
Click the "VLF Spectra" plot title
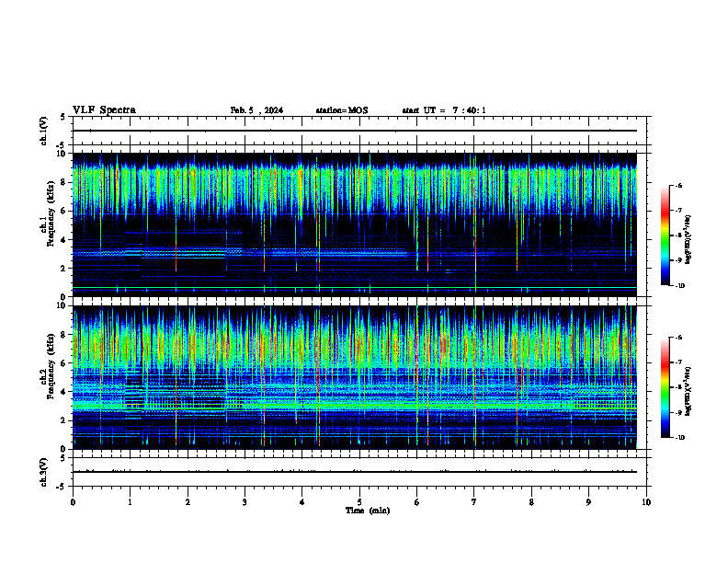click(x=104, y=110)
